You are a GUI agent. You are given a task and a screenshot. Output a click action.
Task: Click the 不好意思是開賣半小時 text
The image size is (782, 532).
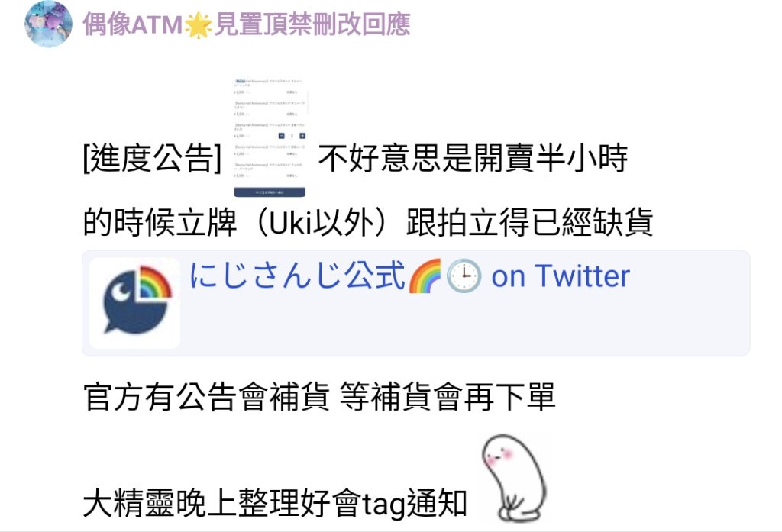tap(473, 159)
